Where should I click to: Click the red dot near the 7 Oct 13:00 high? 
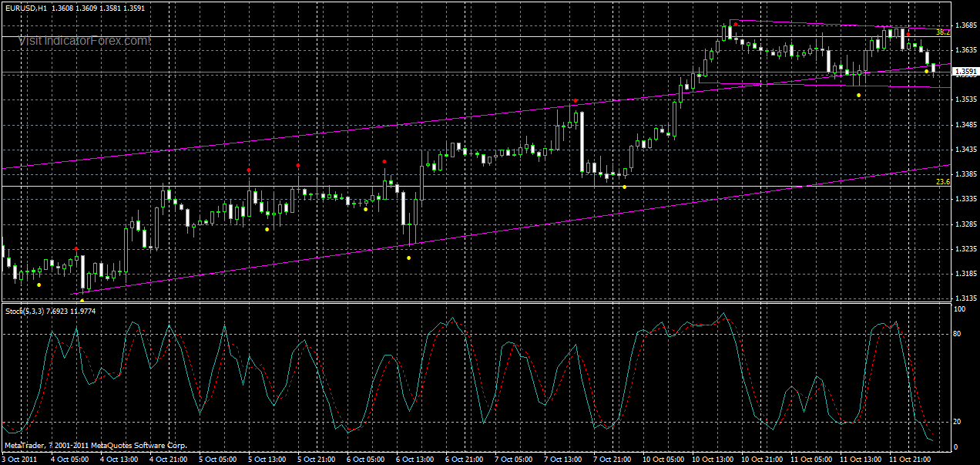click(576, 99)
